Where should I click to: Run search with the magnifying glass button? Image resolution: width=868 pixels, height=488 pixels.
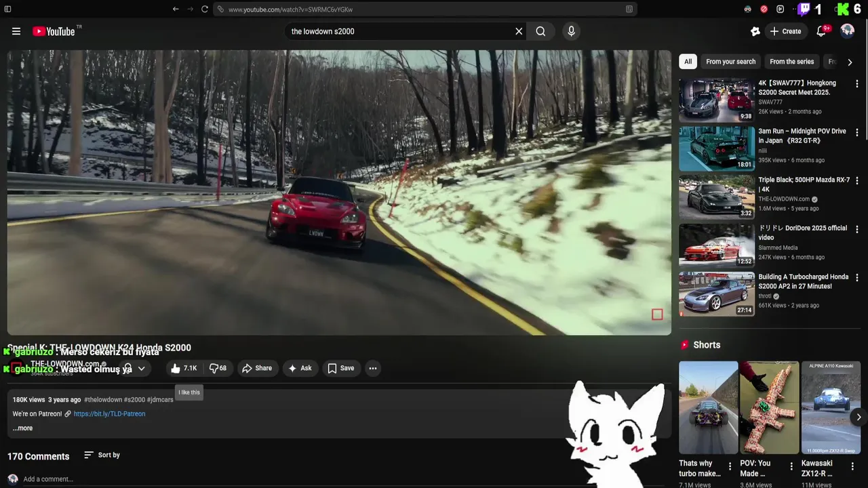[540, 31]
